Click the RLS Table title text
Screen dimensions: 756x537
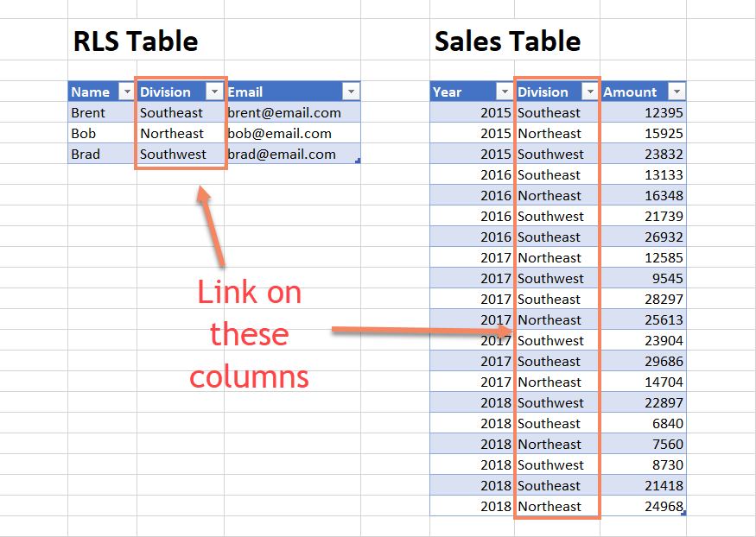pyautogui.click(x=135, y=41)
